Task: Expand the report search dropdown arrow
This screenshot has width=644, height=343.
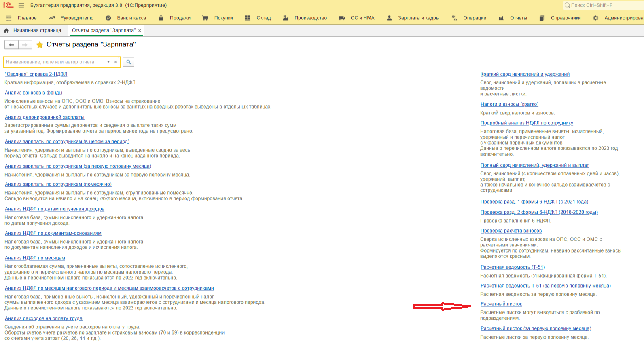Action: click(108, 62)
